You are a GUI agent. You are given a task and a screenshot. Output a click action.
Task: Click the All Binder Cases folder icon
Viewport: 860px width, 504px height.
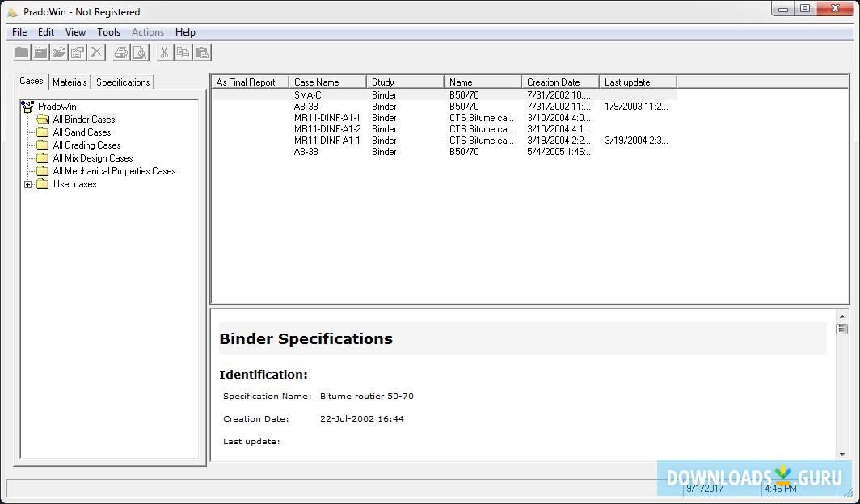(43, 120)
